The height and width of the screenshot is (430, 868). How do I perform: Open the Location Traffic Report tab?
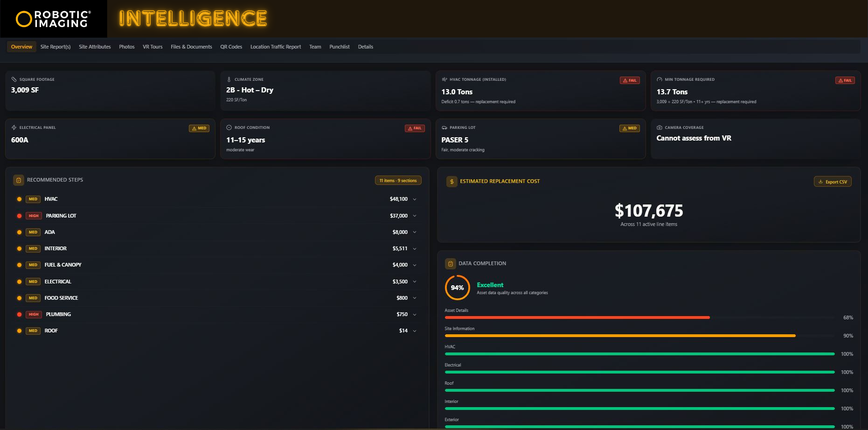(x=275, y=47)
